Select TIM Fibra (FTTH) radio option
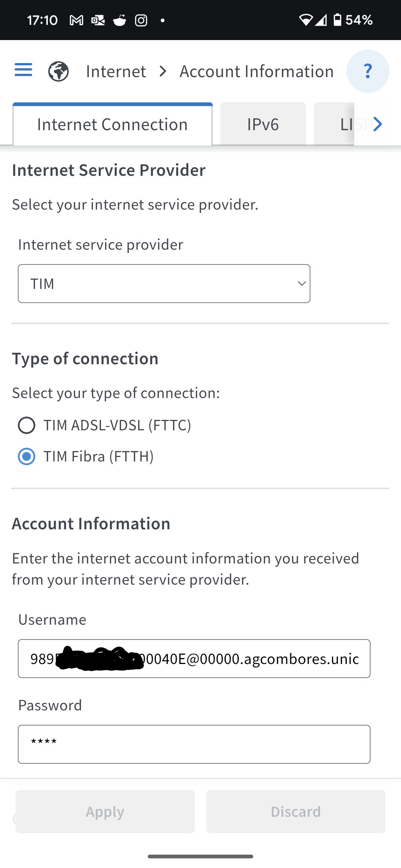The width and height of the screenshot is (401, 868). (27, 456)
